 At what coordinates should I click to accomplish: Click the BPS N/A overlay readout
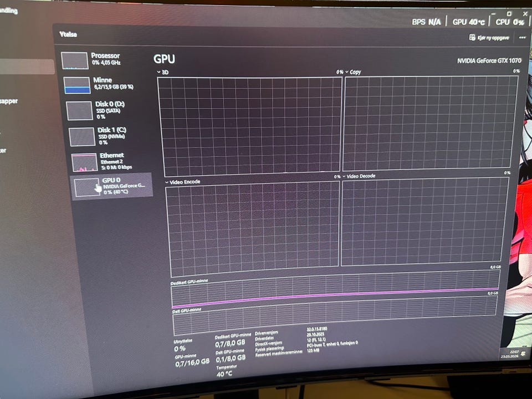point(426,22)
